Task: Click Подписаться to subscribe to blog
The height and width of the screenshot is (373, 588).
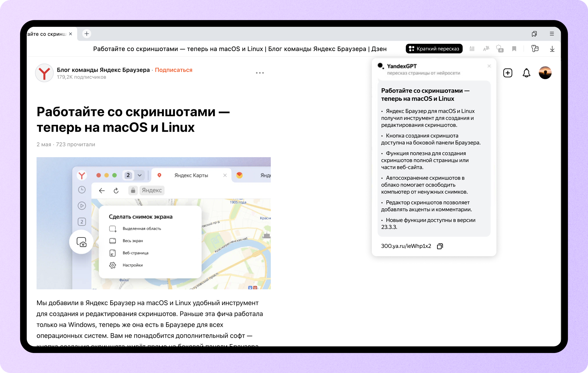Action: (173, 70)
